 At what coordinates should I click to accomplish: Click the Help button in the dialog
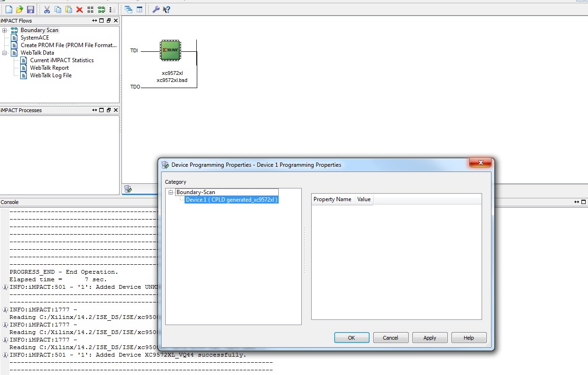point(469,338)
